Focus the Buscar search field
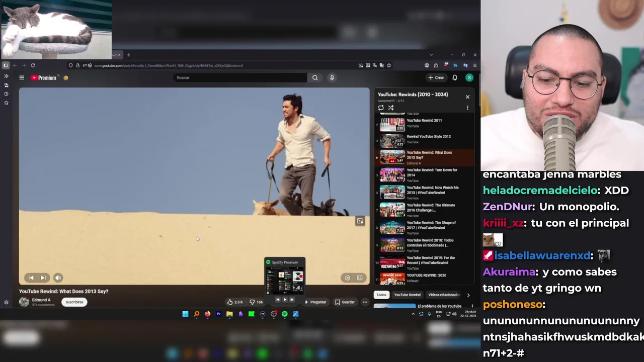 (240, 77)
